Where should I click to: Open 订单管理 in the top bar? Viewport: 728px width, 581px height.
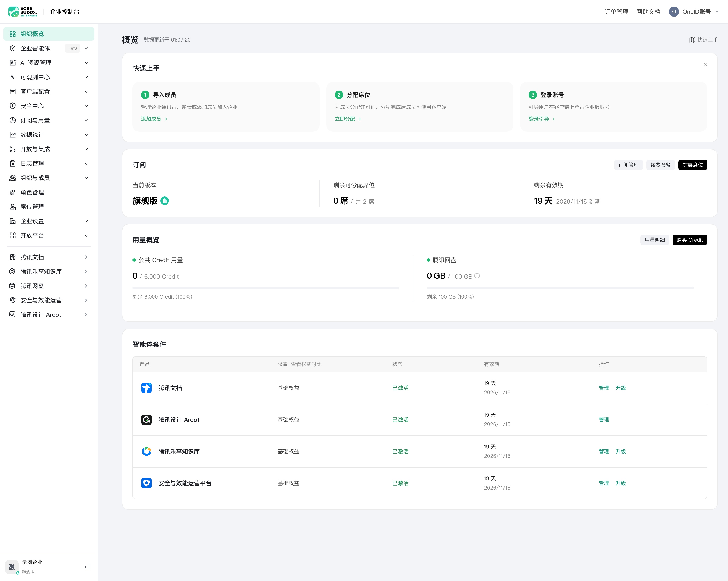pyautogui.click(x=616, y=12)
